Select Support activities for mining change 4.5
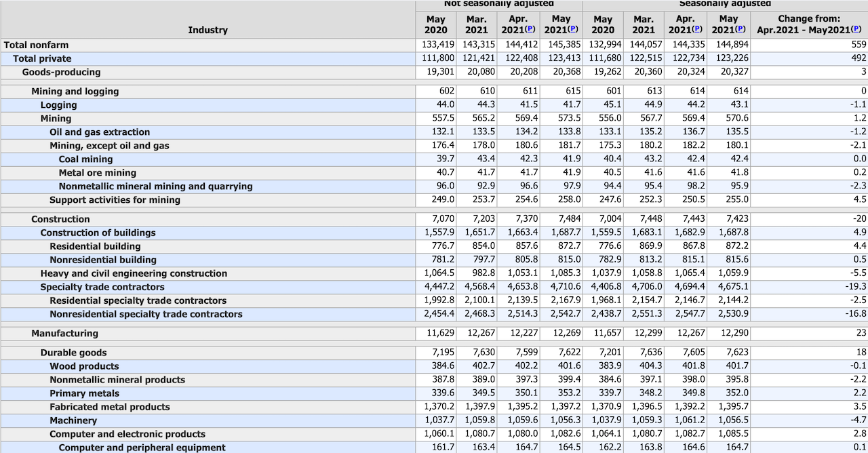 coord(861,199)
